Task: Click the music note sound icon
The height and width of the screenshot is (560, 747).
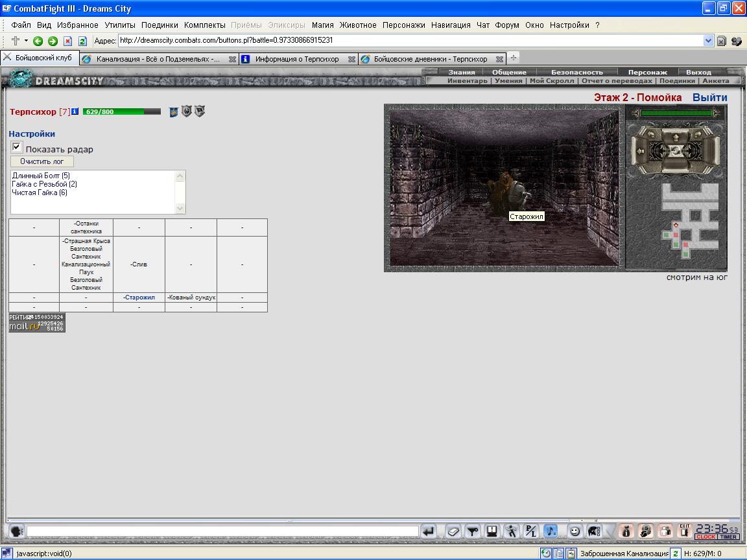Action: click(551, 531)
